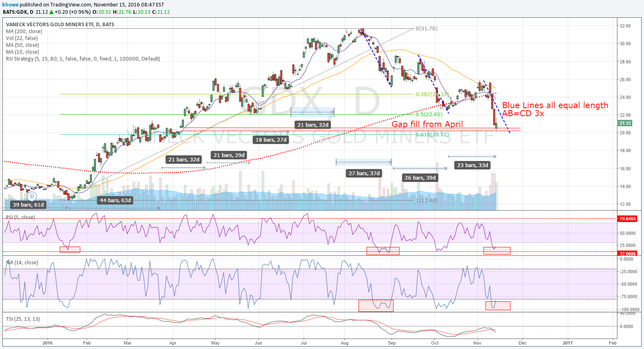Click the '44 bars, 63d' date range label
644x349 pixels.
pos(115,201)
